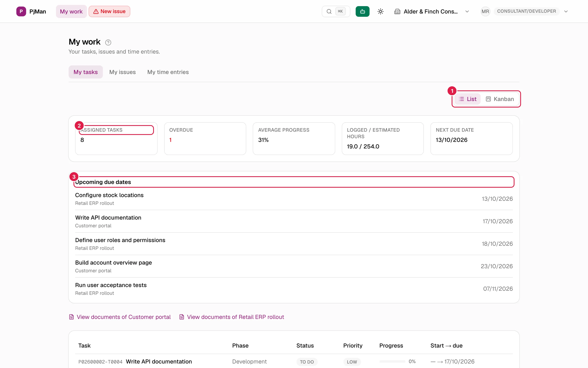Click the MR user avatar
Image resolution: width=588 pixels, height=368 pixels.
pyautogui.click(x=485, y=11)
